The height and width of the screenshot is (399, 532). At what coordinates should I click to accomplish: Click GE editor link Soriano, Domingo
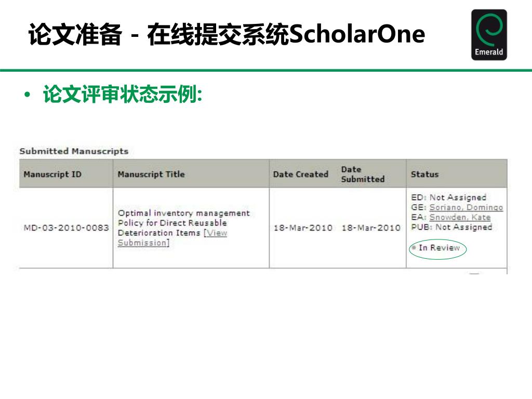tap(466, 207)
